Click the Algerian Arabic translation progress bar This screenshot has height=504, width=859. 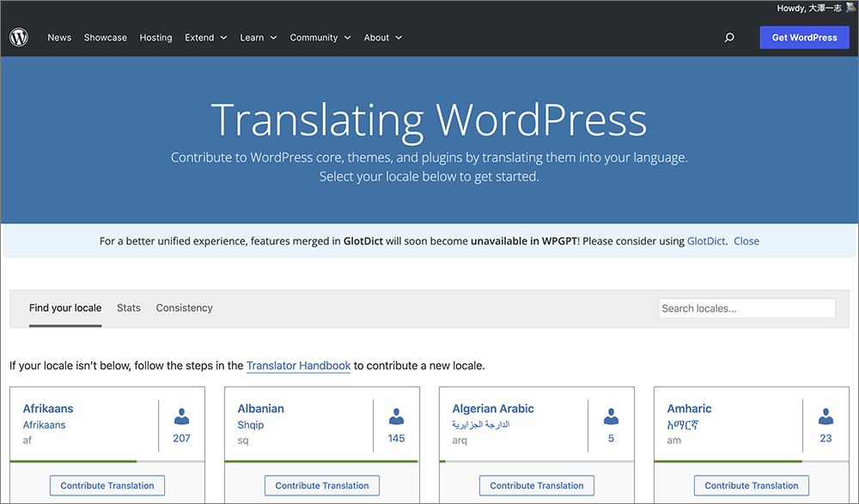click(537, 461)
